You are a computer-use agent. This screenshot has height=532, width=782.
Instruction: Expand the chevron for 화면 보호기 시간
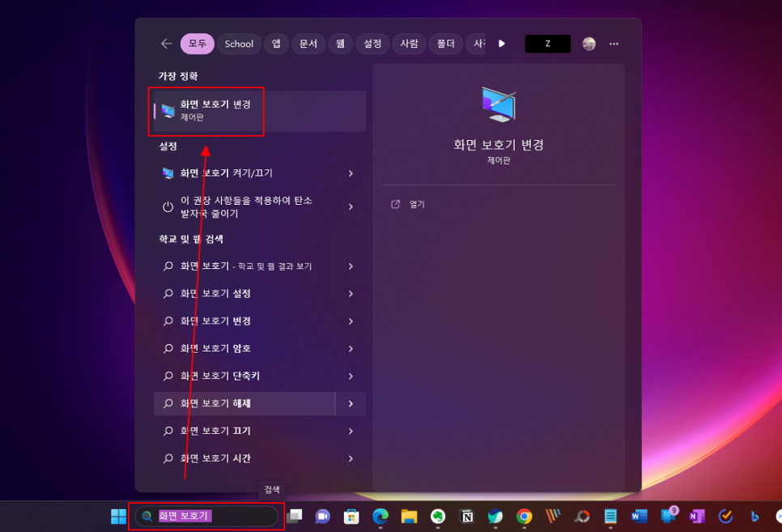(351, 458)
